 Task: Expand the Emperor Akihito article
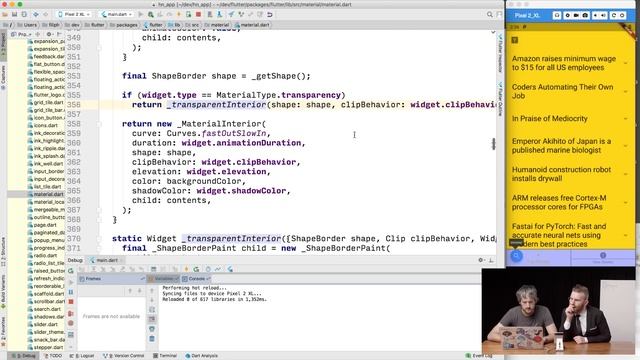pyautogui.click(x=625, y=146)
